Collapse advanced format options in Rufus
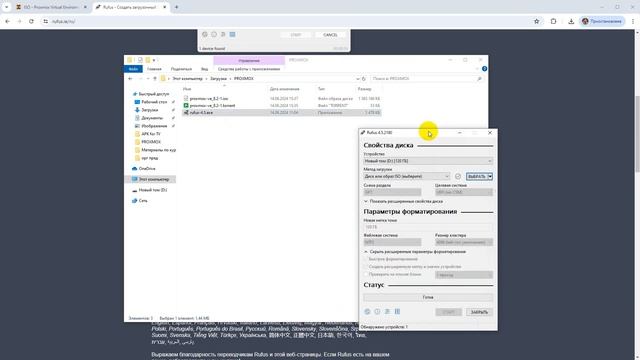The image size is (640, 360). click(x=415, y=252)
